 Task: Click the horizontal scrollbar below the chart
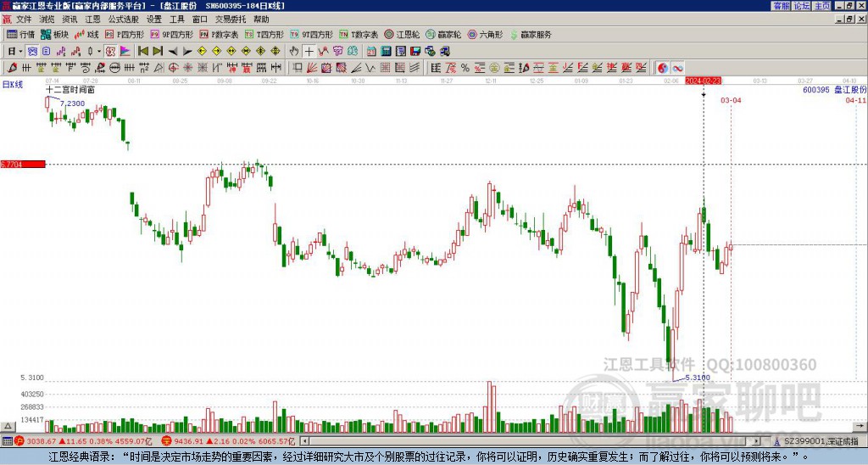point(534,441)
